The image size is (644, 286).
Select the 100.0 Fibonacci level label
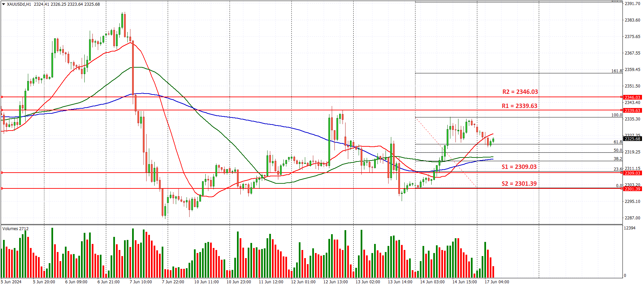pyautogui.click(x=616, y=115)
